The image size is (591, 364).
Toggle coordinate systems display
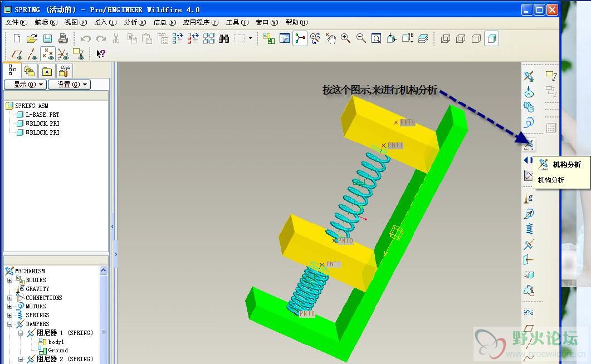coord(63,54)
